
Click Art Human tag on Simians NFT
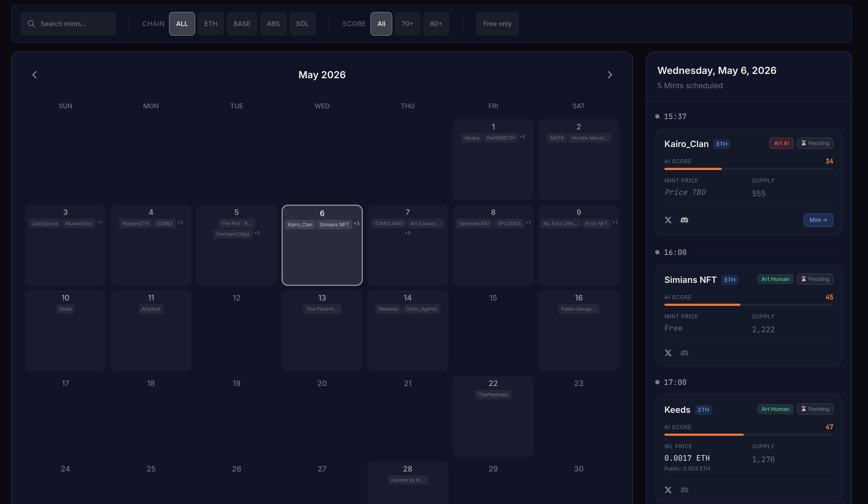coord(775,279)
